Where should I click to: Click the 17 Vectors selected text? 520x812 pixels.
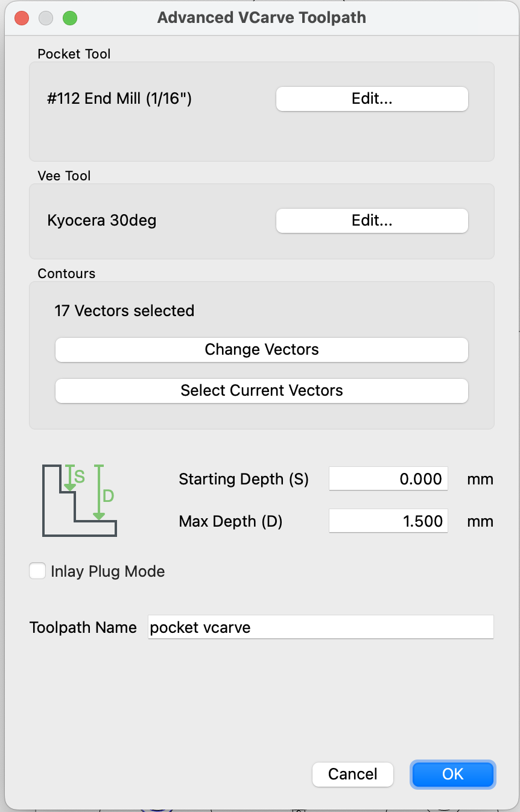pos(124,311)
